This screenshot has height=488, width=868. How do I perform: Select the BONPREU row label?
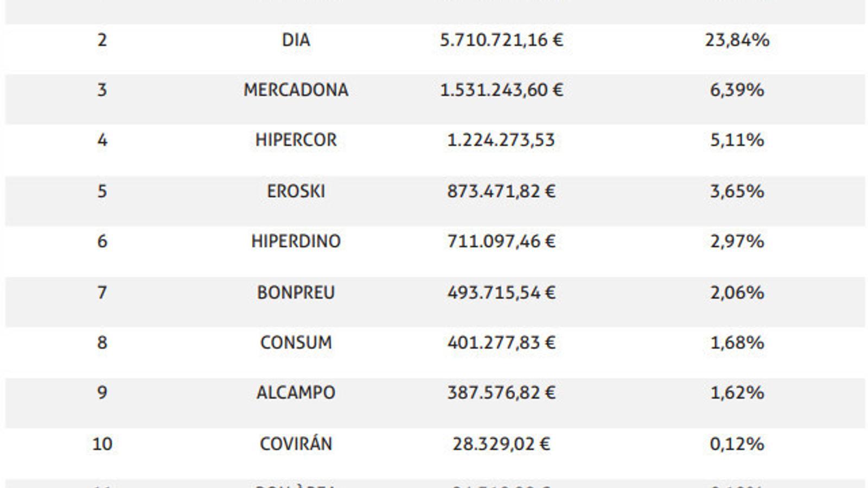click(296, 293)
